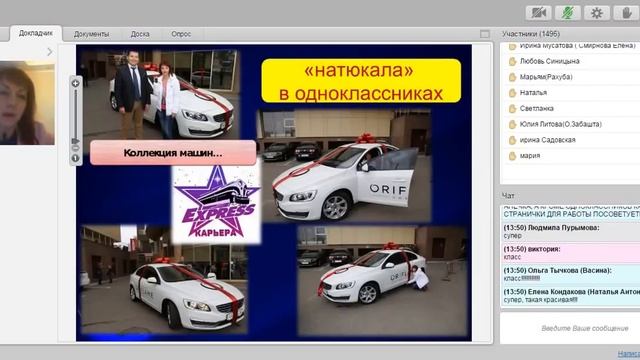Click chat message from Ольга Тычкова (Васина)
Viewport: 640px width, 360px height.
tap(571, 274)
